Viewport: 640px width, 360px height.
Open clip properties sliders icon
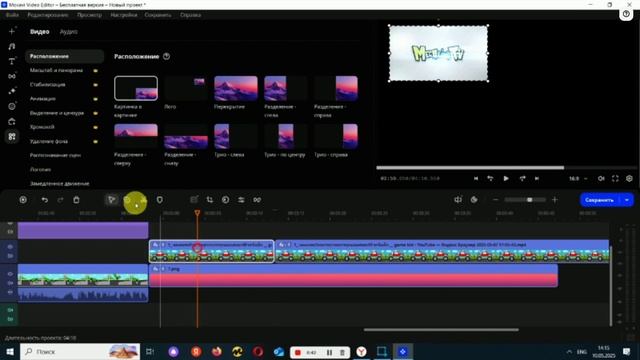pos(241,200)
